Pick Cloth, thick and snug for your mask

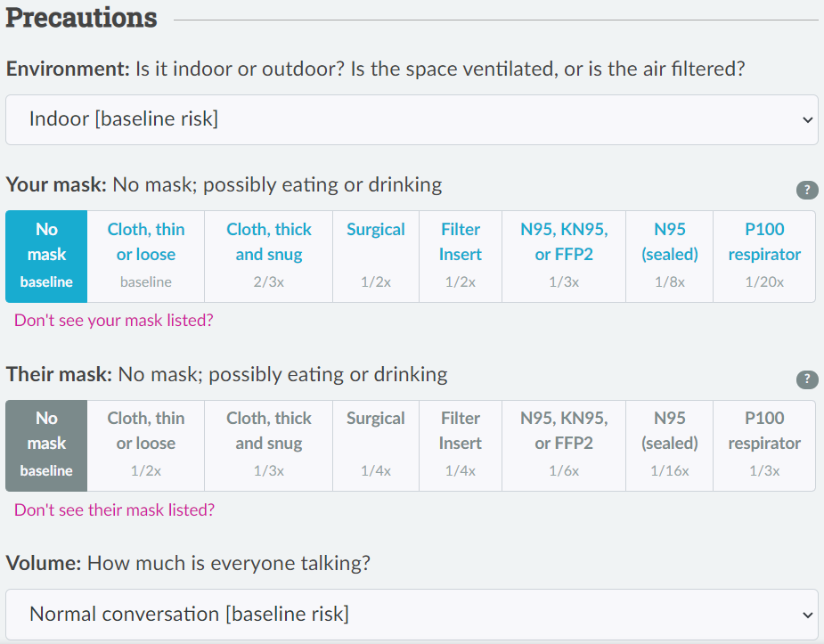coord(269,257)
